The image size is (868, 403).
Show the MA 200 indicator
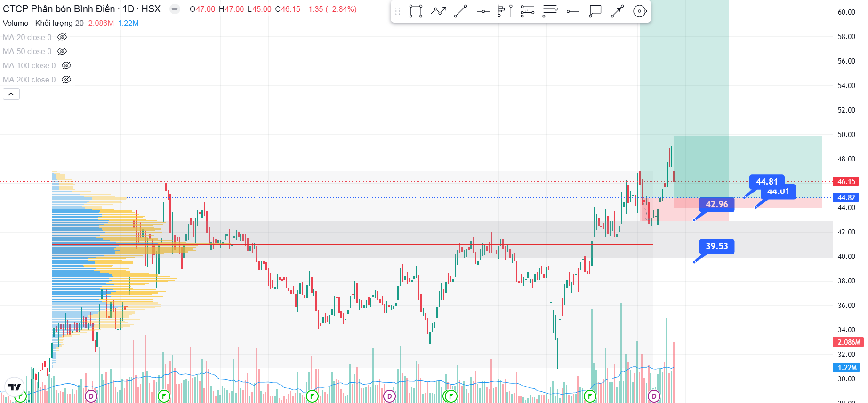point(66,80)
